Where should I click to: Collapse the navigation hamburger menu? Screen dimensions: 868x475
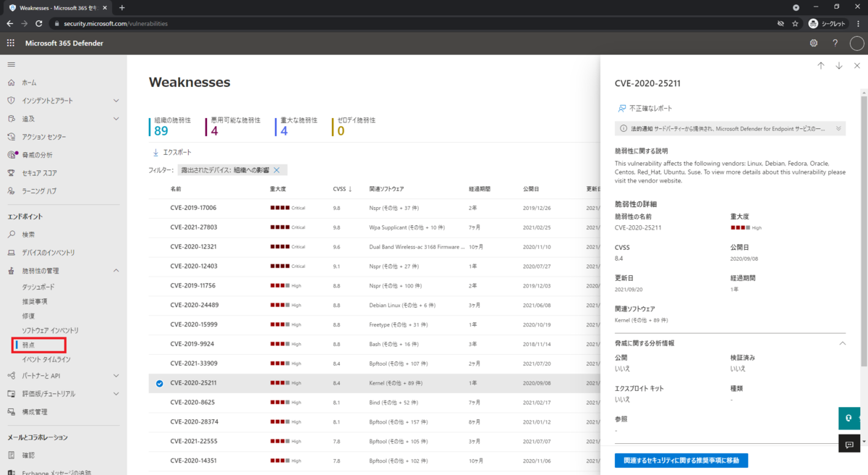coord(11,64)
